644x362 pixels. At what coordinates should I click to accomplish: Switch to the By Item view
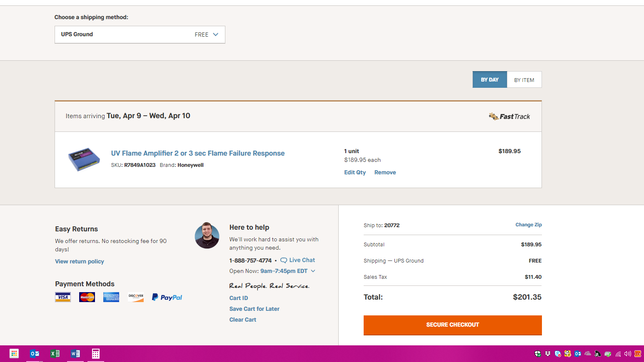(524, 80)
